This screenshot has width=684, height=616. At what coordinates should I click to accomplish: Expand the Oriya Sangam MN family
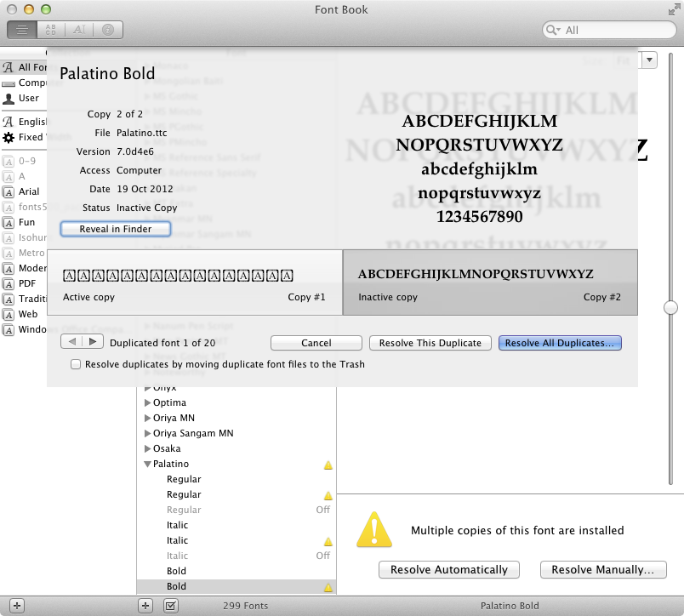coord(147,433)
